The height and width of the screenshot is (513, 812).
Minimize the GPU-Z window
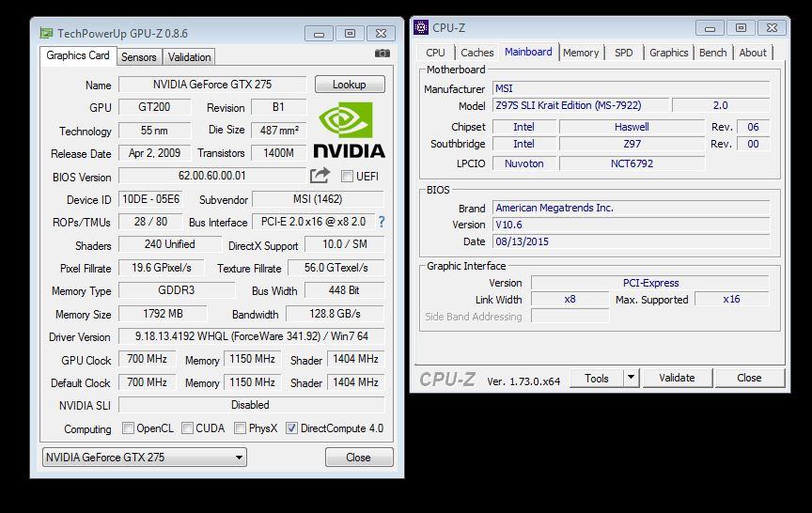(x=319, y=34)
